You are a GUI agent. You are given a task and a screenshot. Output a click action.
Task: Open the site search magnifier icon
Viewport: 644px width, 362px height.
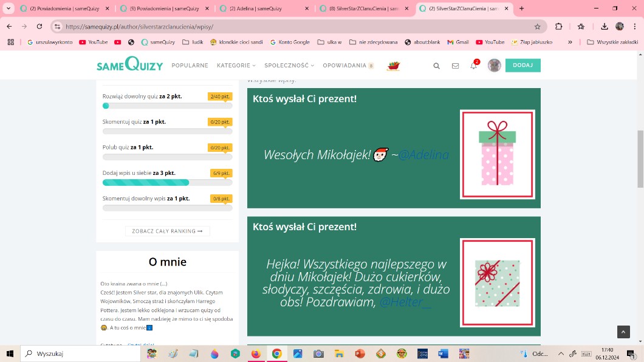point(436,66)
